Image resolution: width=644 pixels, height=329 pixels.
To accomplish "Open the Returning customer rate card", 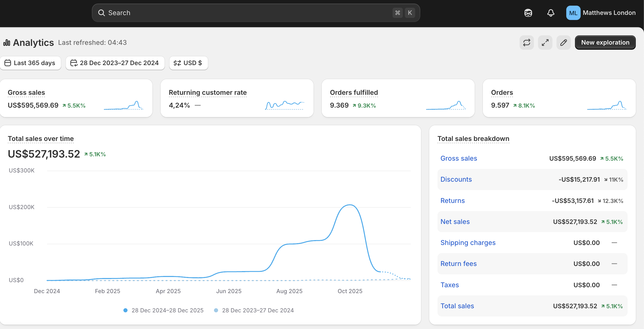I will click(237, 98).
